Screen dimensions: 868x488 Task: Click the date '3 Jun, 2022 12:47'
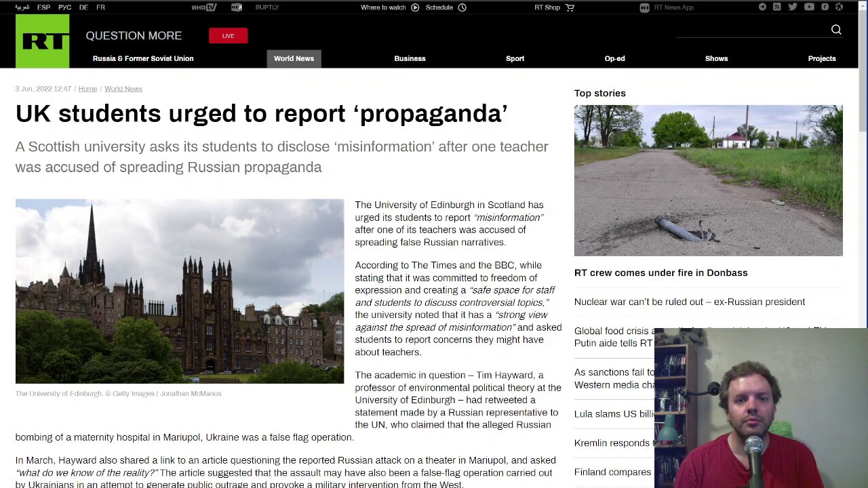click(43, 89)
